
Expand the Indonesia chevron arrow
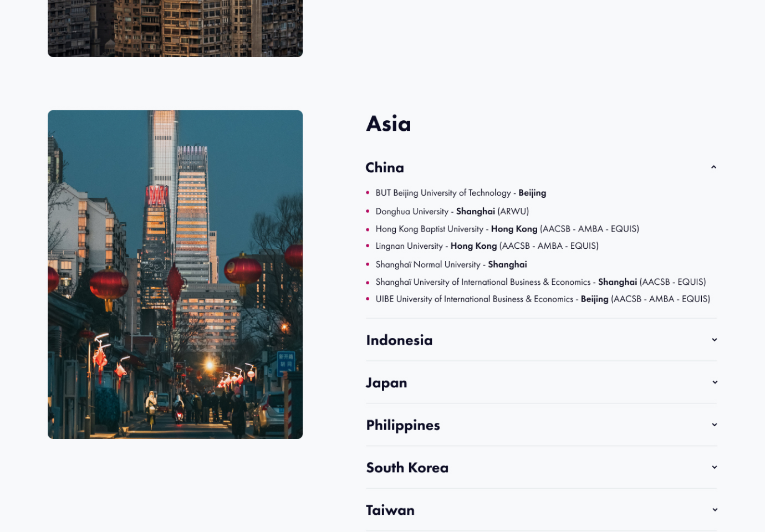pos(714,340)
